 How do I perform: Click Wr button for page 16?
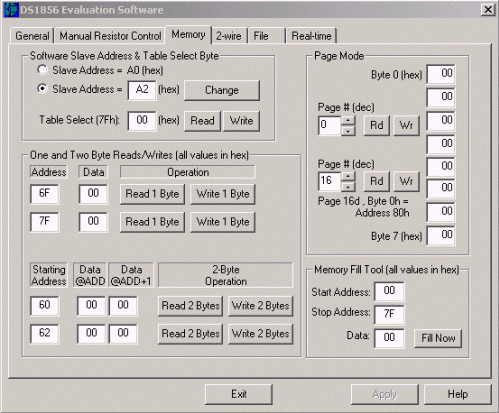pyautogui.click(x=406, y=181)
